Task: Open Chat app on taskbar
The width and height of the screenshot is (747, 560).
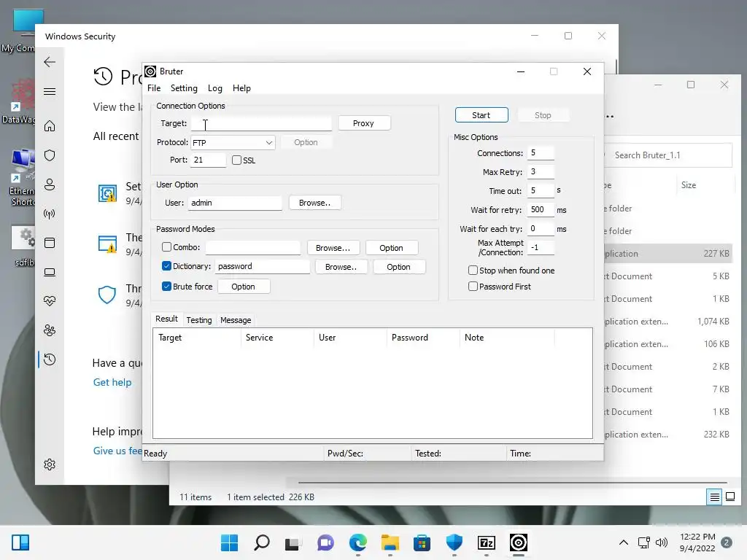Action: [x=325, y=542]
